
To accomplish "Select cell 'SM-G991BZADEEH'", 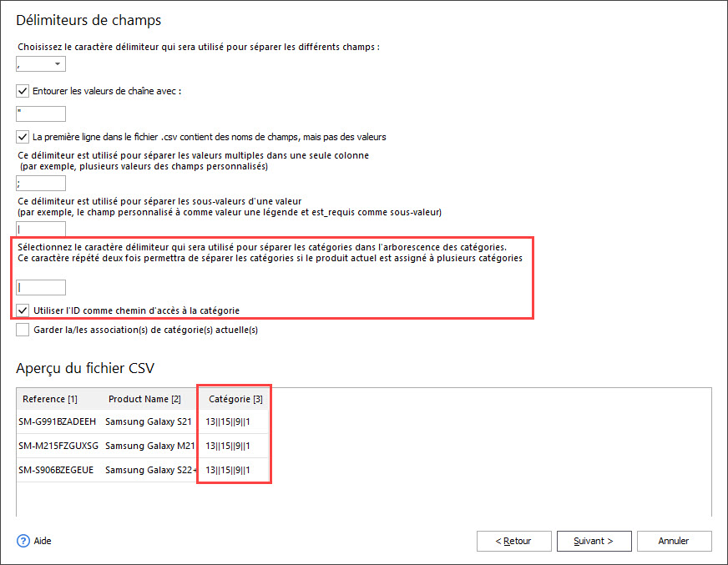I will tap(57, 421).
